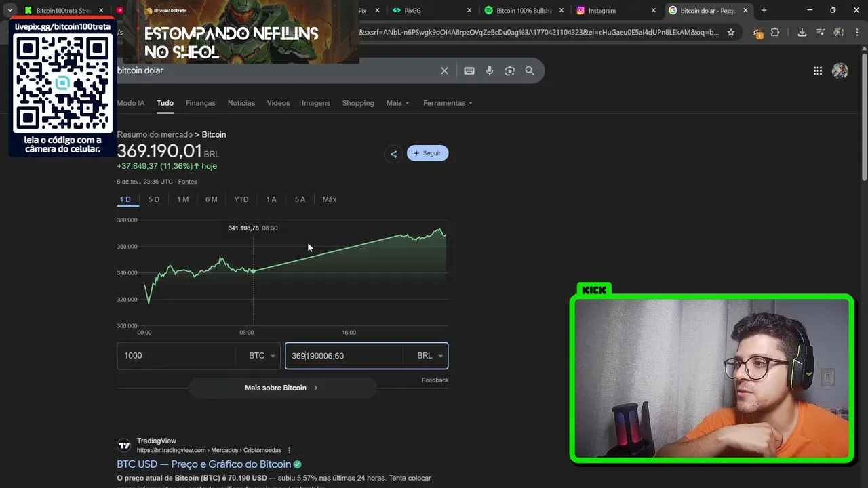Open a new browser tab

point(764,10)
